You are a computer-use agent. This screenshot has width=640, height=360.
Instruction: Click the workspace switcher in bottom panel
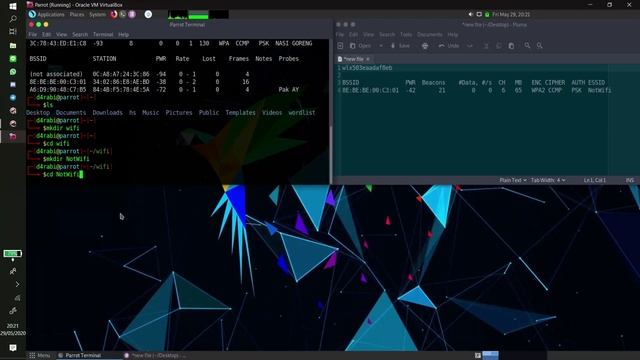[514, 356]
